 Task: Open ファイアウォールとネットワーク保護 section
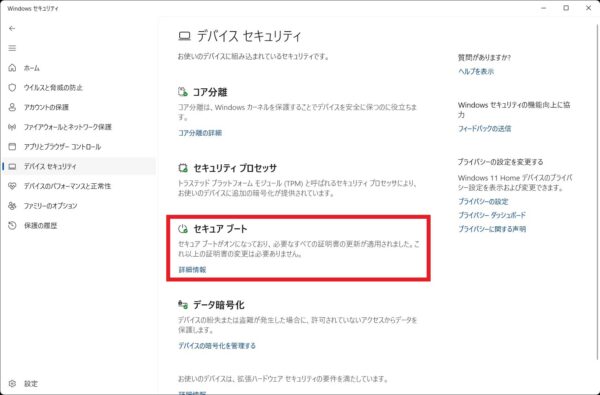[x=68, y=127]
